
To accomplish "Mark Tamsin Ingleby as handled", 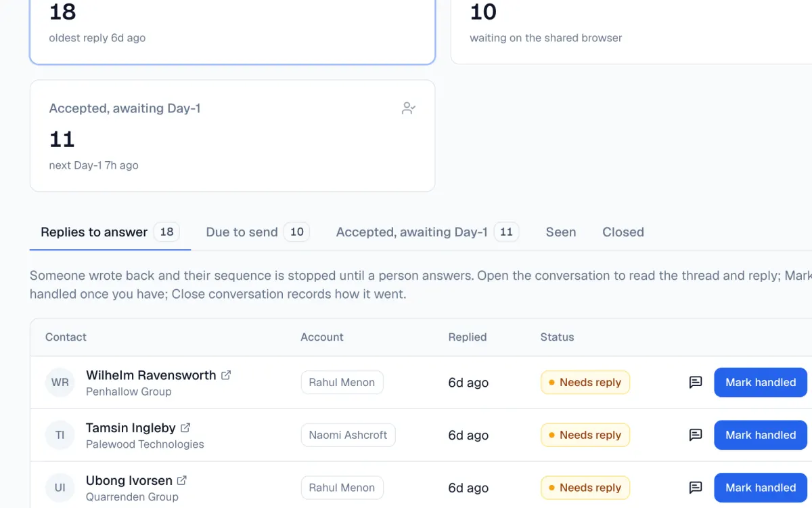I will [761, 436].
